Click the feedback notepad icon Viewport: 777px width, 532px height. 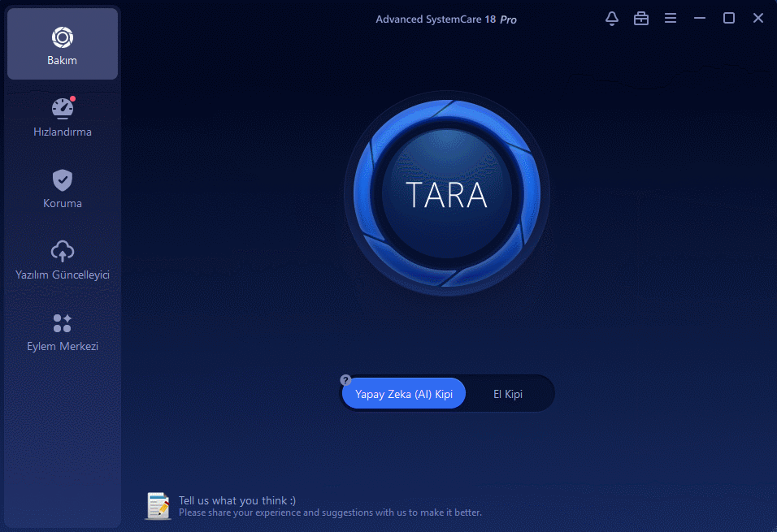coord(158,505)
